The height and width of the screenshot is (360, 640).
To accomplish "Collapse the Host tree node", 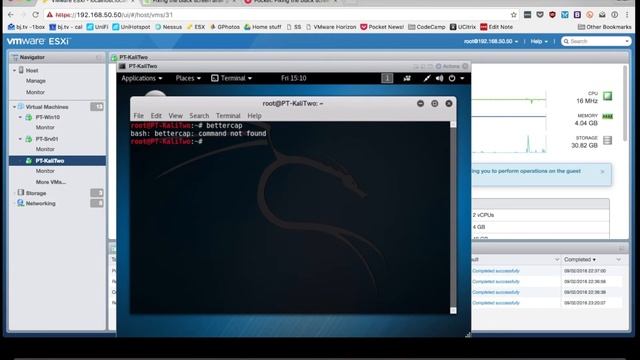I will (14, 70).
